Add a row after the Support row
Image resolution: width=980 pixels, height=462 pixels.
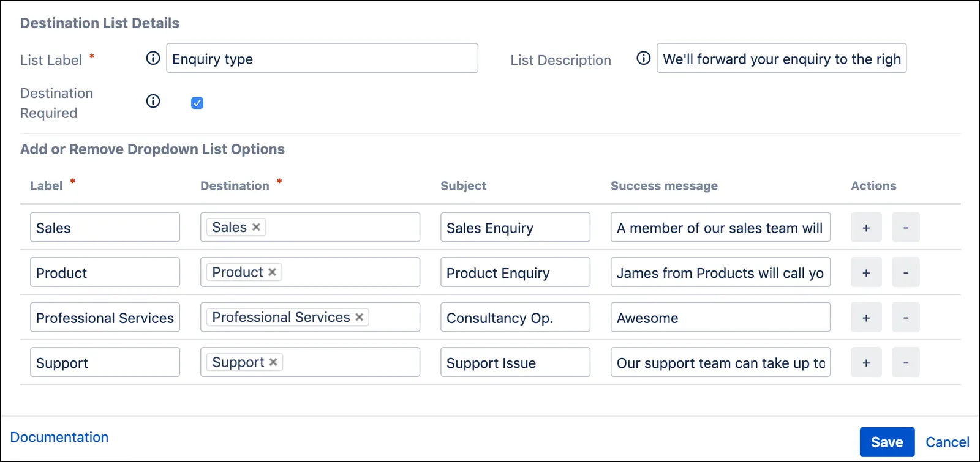[x=866, y=362]
